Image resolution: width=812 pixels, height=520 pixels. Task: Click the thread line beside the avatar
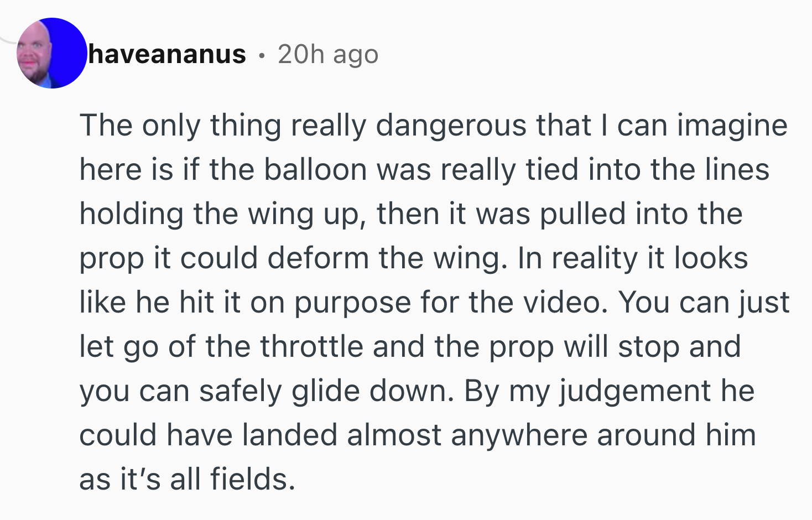(8, 40)
